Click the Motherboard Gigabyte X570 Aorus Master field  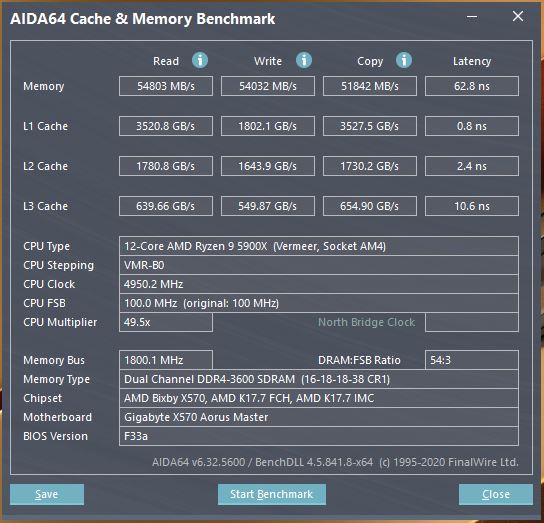pos(319,417)
